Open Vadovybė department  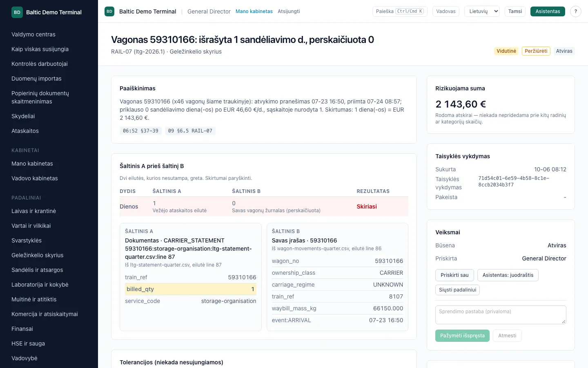tap(24, 358)
